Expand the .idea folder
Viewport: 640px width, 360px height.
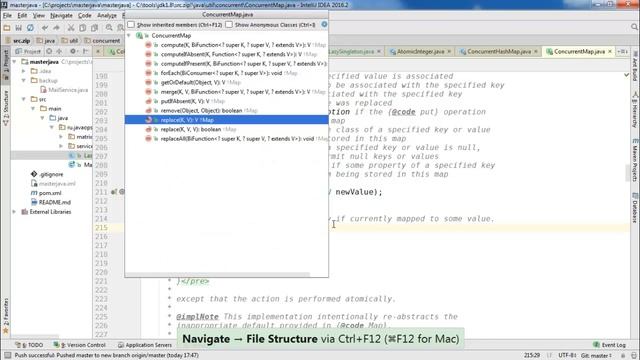pos(24,71)
